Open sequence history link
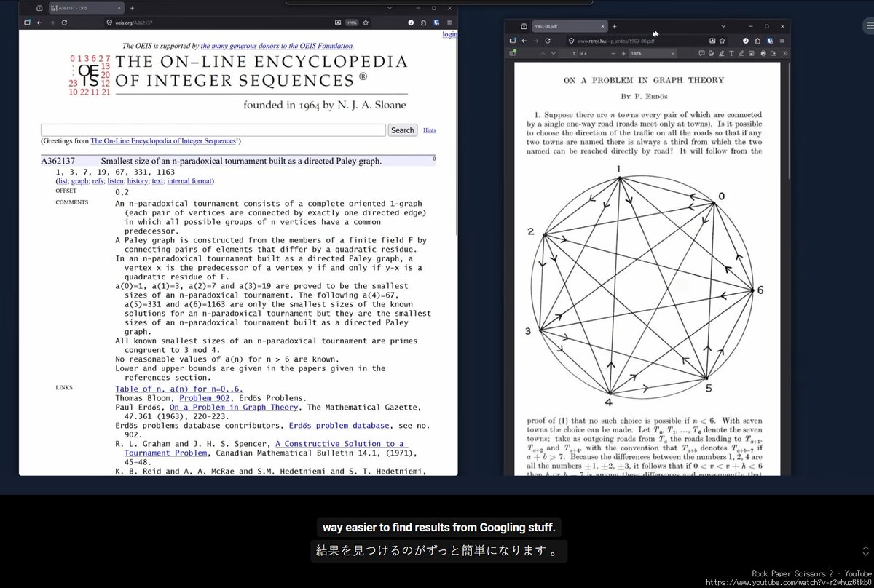The image size is (874, 588). coord(138,180)
